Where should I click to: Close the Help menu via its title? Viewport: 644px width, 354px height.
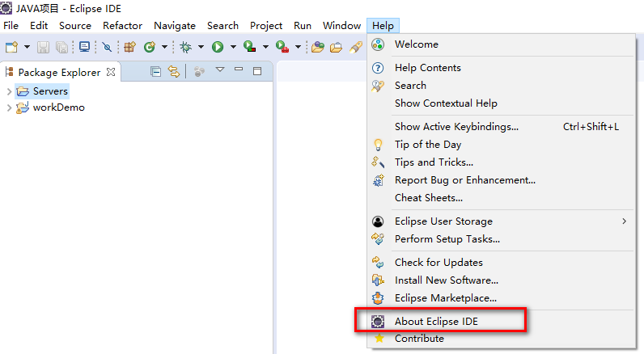(383, 25)
